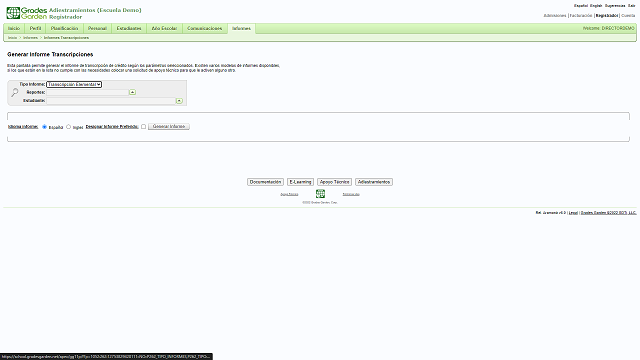The height and width of the screenshot is (360, 640).
Task: Switch language to Español in header
Action: click(x=581, y=6)
